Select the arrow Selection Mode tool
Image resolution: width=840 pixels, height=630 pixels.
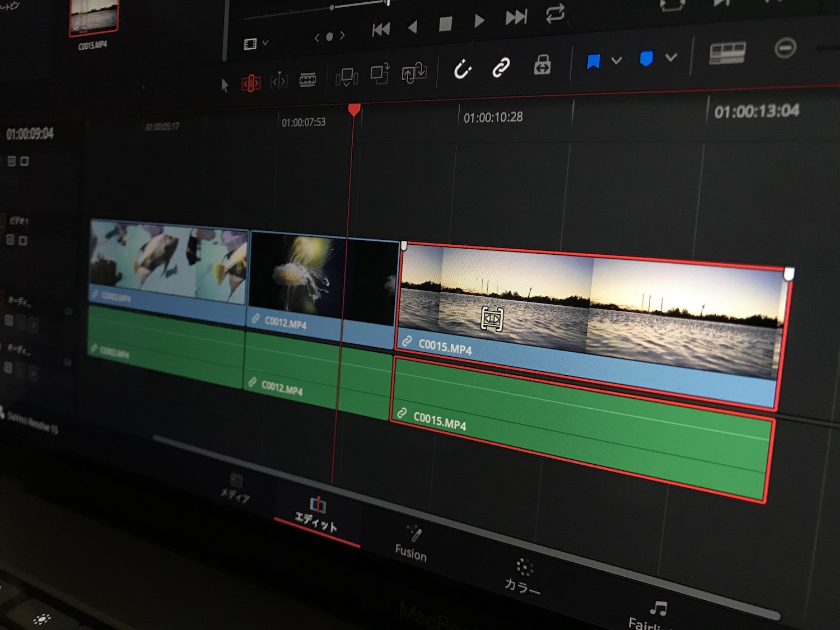225,85
